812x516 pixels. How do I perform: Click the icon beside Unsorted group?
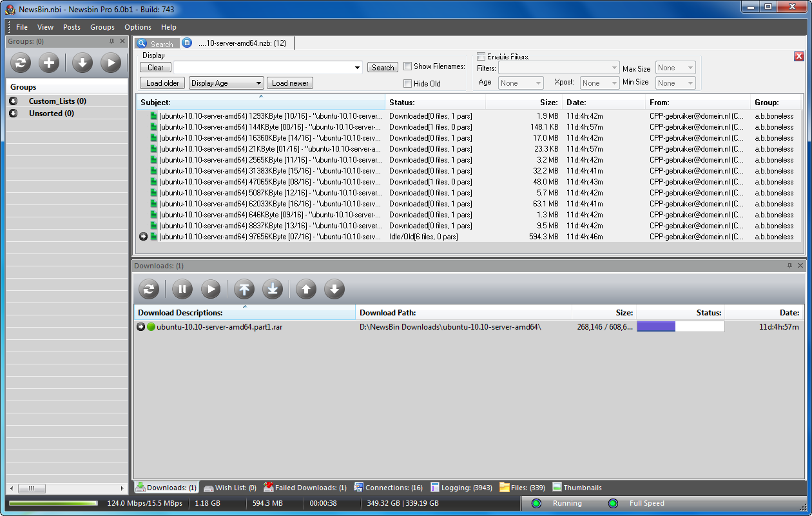pyautogui.click(x=14, y=114)
